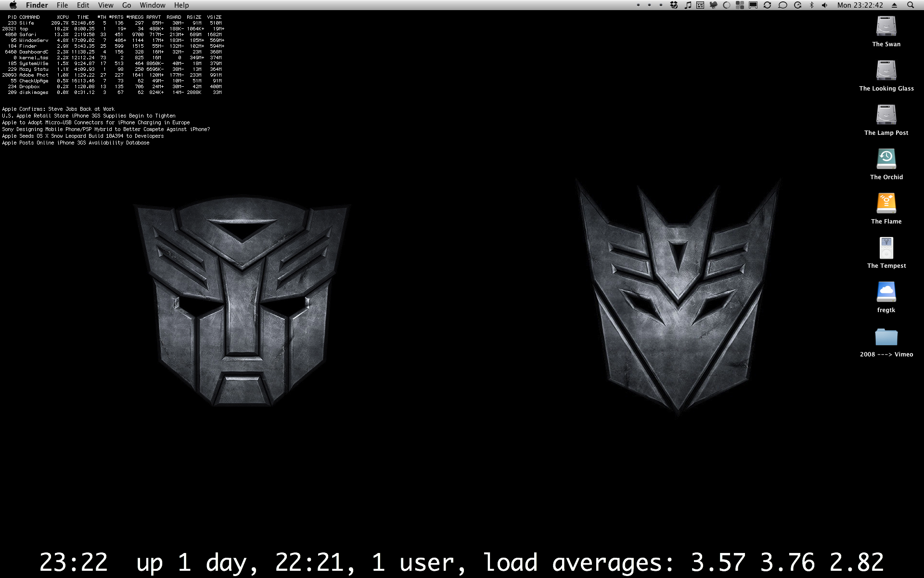Open the Help menu
The height and width of the screenshot is (578, 924).
coord(181,5)
